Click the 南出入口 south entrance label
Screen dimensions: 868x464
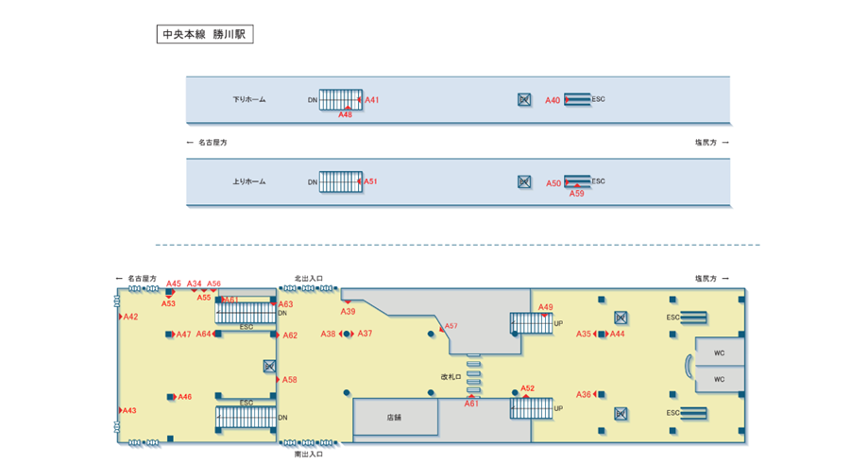(308, 455)
